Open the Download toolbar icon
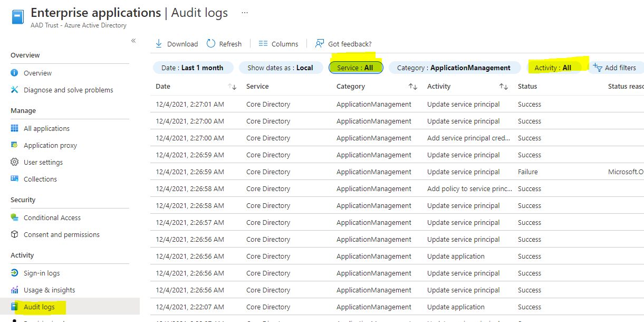 (x=159, y=43)
